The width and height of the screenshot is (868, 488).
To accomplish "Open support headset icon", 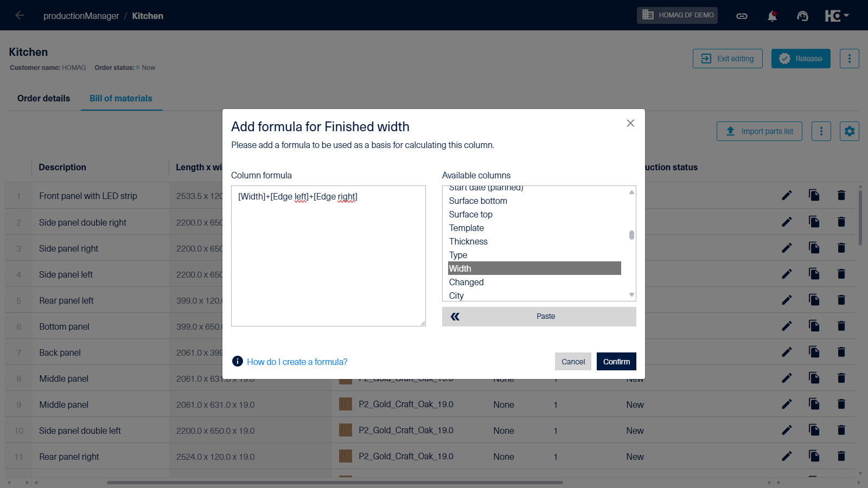I will pyautogui.click(x=802, y=16).
